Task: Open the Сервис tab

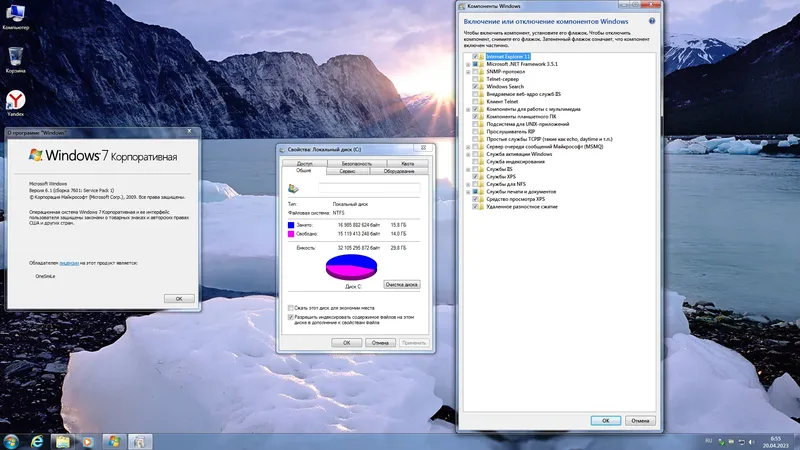Action: click(x=347, y=171)
